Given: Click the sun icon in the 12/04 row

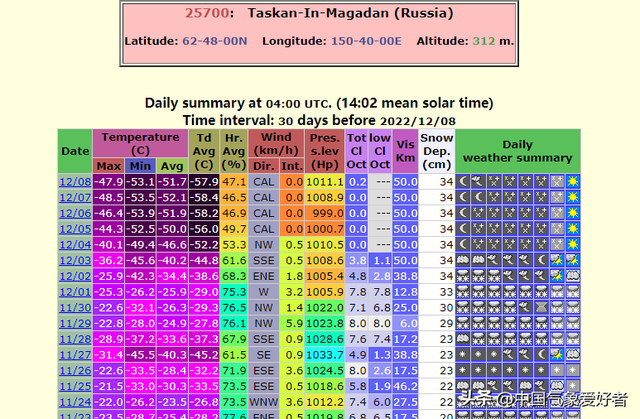Looking at the screenshot, I should pos(573,244).
